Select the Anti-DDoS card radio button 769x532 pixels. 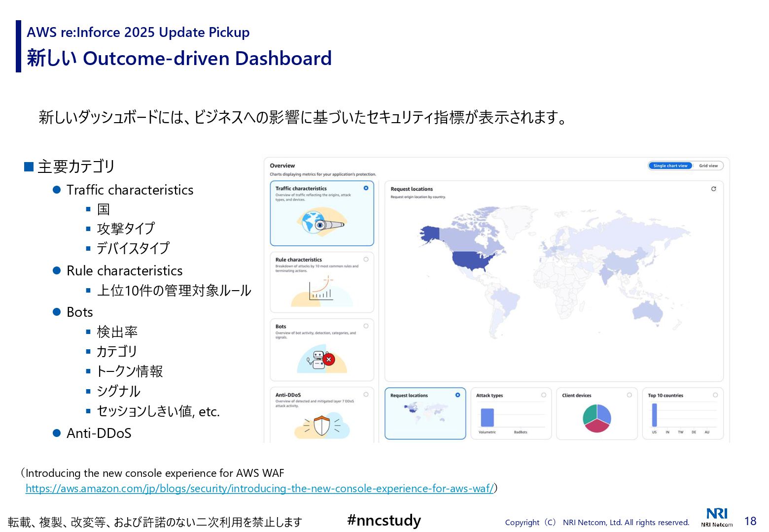366,394
